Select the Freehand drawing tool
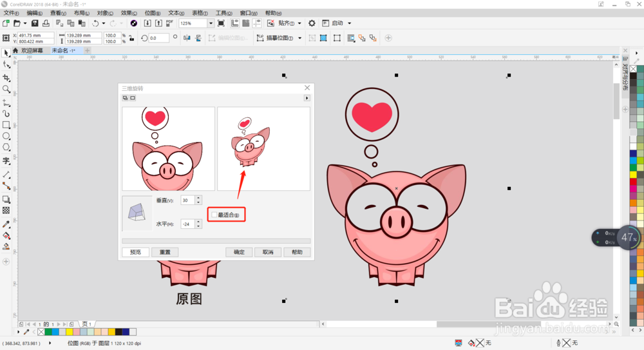Image resolution: width=644 pixels, height=350 pixels. [6, 102]
